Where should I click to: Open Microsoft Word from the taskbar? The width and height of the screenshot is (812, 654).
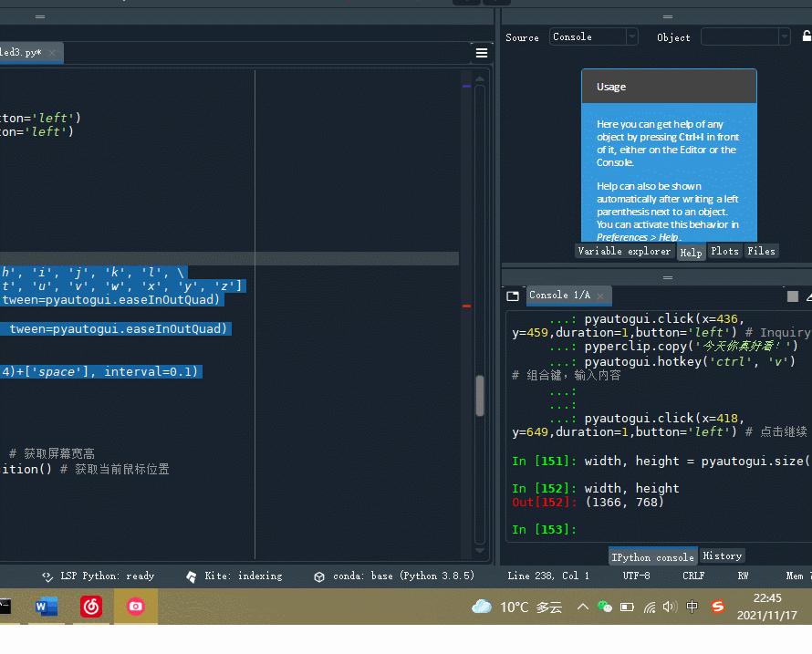46,607
